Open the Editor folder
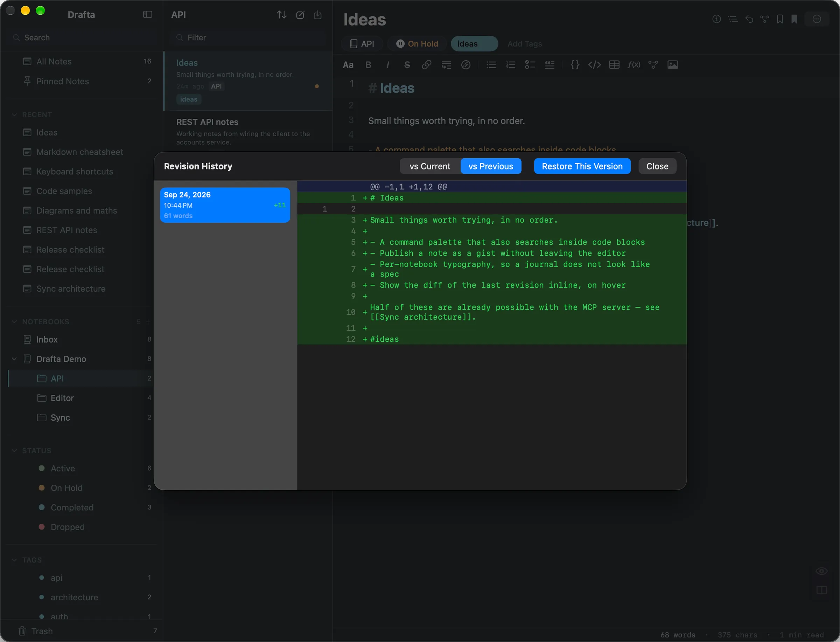 [82, 398]
